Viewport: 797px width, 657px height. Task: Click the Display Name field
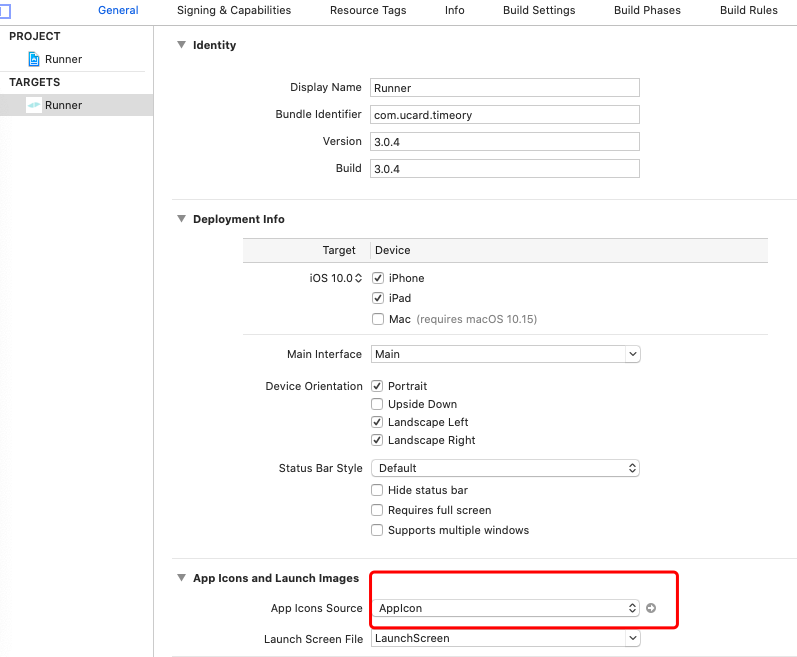tap(505, 87)
